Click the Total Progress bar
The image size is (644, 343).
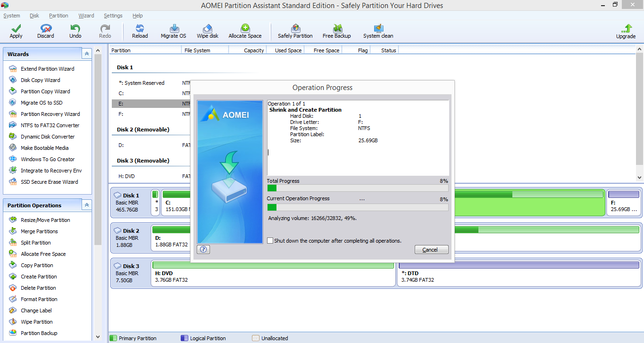[x=357, y=188]
